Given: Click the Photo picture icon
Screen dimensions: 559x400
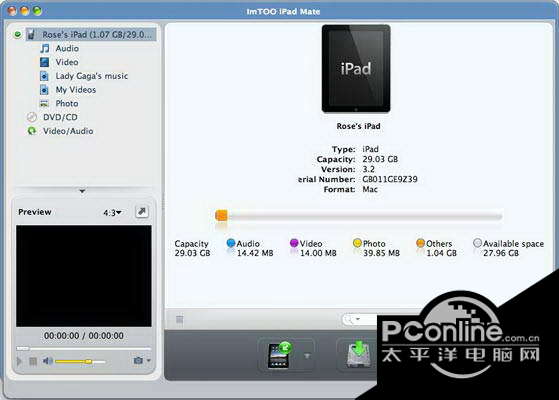Looking at the screenshot, I should pyautogui.click(x=44, y=103).
